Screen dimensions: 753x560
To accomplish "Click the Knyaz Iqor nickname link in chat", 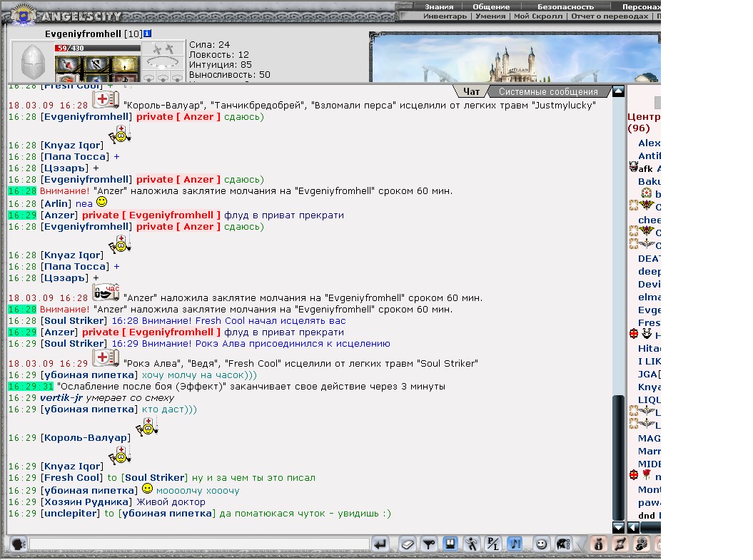I will click(71, 146).
